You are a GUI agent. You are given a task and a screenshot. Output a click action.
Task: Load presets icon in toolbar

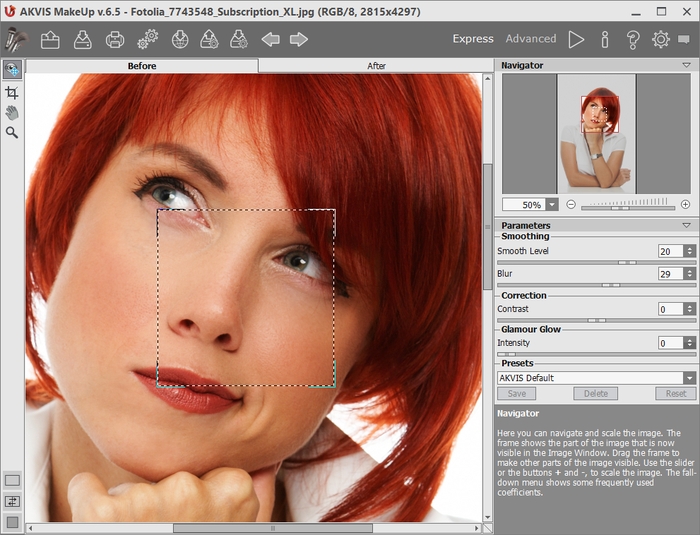coord(209,39)
